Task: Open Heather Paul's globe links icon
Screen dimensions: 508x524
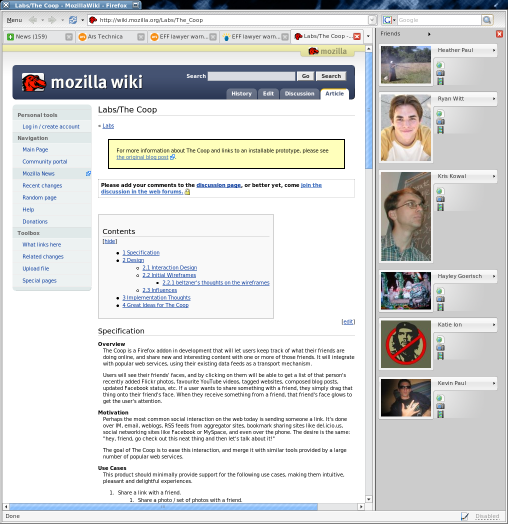Action: (x=440, y=65)
